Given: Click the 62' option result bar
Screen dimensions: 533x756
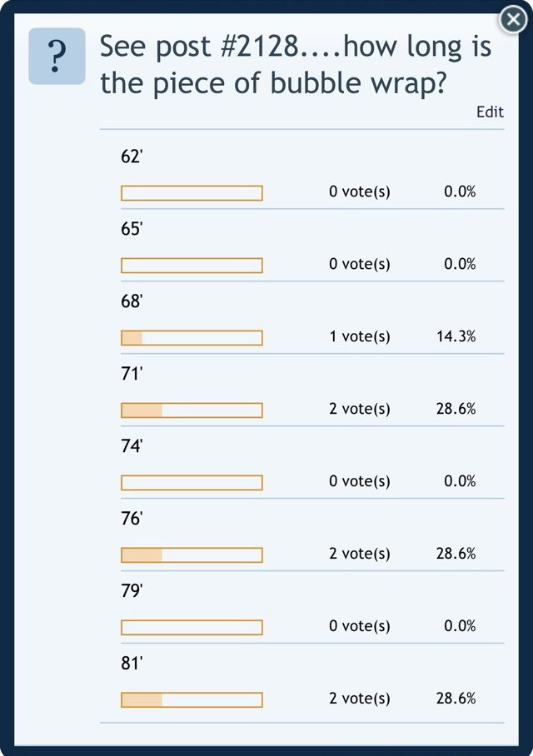Looking at the screenshot, I should [192, 193].
